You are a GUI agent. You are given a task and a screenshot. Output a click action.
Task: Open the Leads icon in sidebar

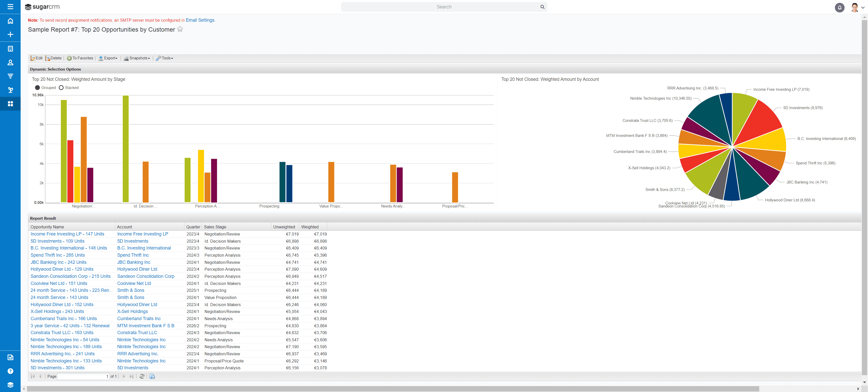point(10,90)
